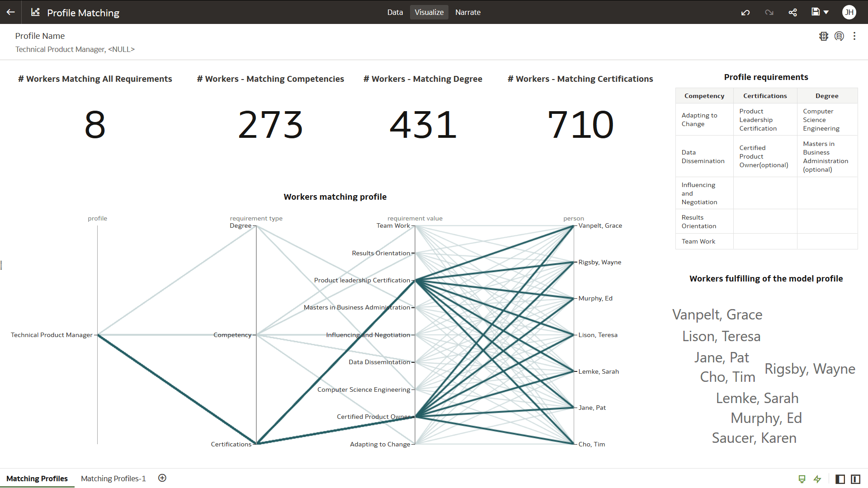Click the save disk icon
The width and height of the screenshot is (868, 488).
click(x=815, y=12)
